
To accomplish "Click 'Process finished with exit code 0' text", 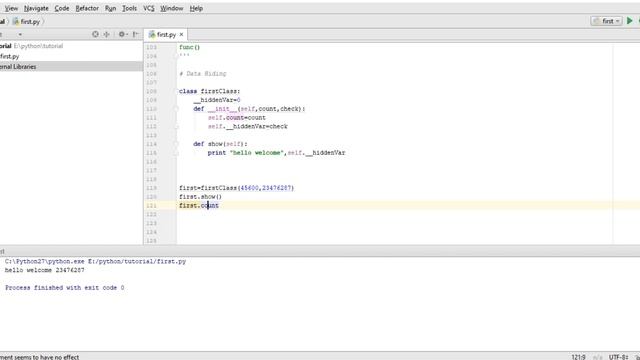I will pos(65,288).
